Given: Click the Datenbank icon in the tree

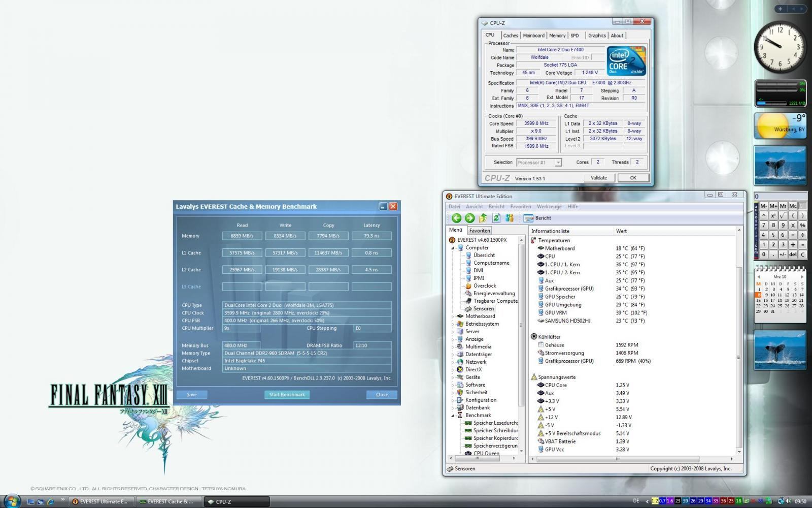Looking at the screenshot, I should (x=460, y=407).
